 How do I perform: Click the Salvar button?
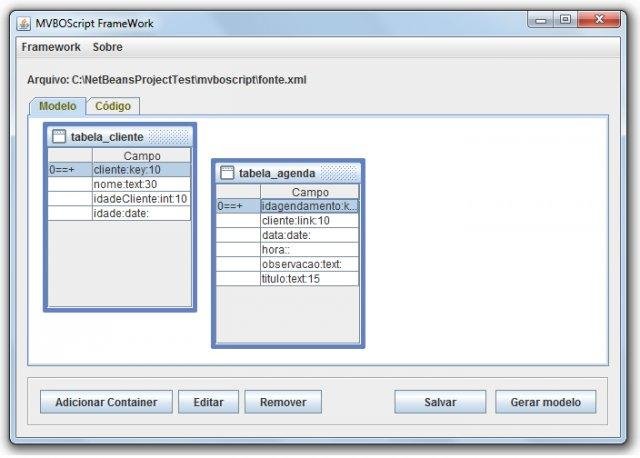tap(440, 402)
